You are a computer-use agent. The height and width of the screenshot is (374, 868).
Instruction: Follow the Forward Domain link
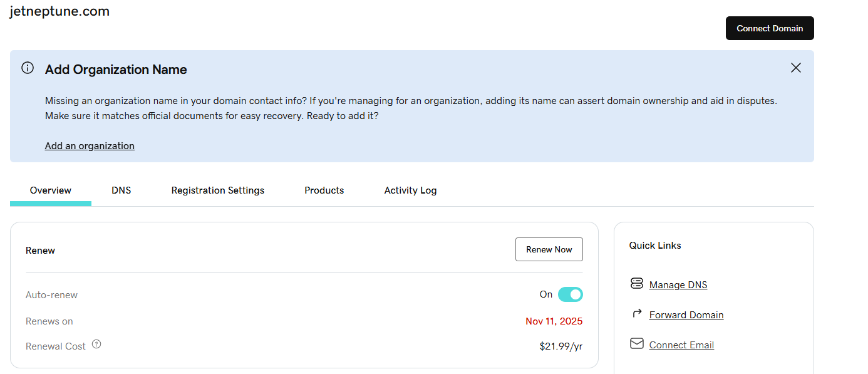tap(686, 315)
